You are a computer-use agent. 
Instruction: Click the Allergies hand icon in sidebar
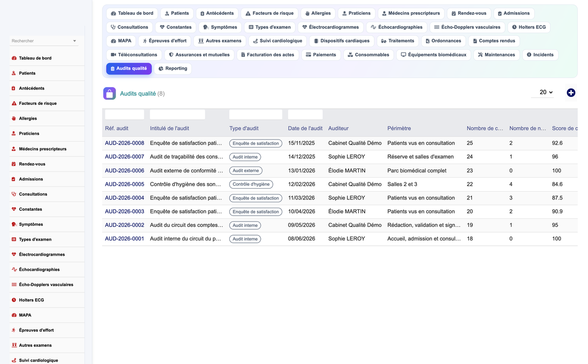click(x=14, y=119)
